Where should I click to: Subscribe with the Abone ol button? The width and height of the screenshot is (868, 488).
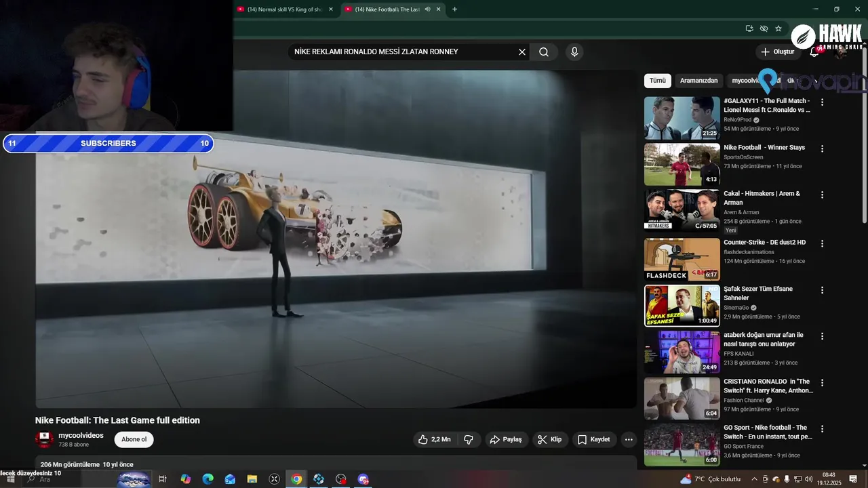134,440
